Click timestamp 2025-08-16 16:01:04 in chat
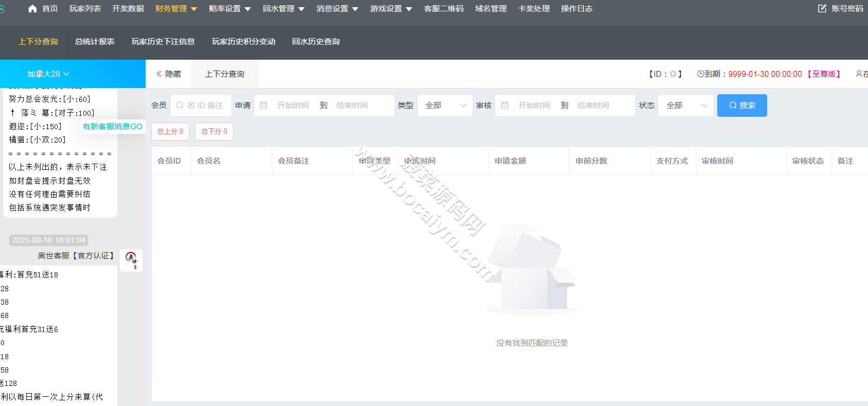The width and height of the screenshot is (868, 406). click(x=49, y=240)
